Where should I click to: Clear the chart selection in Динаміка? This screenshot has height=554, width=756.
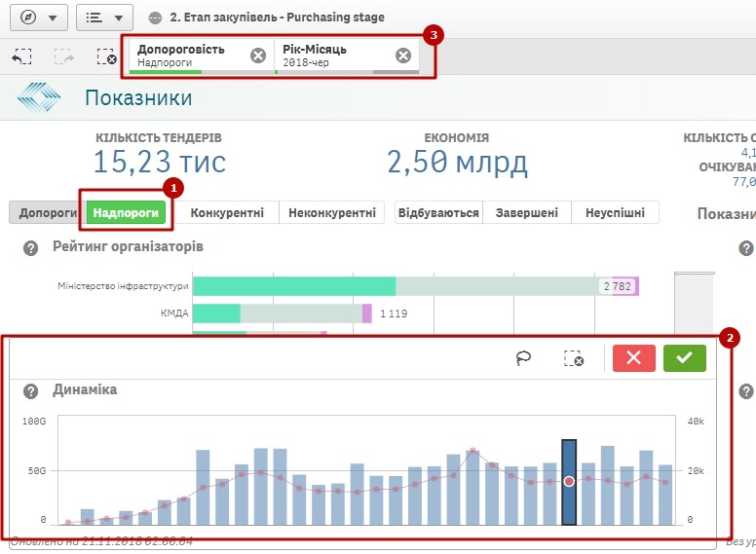tap(574, 358)
